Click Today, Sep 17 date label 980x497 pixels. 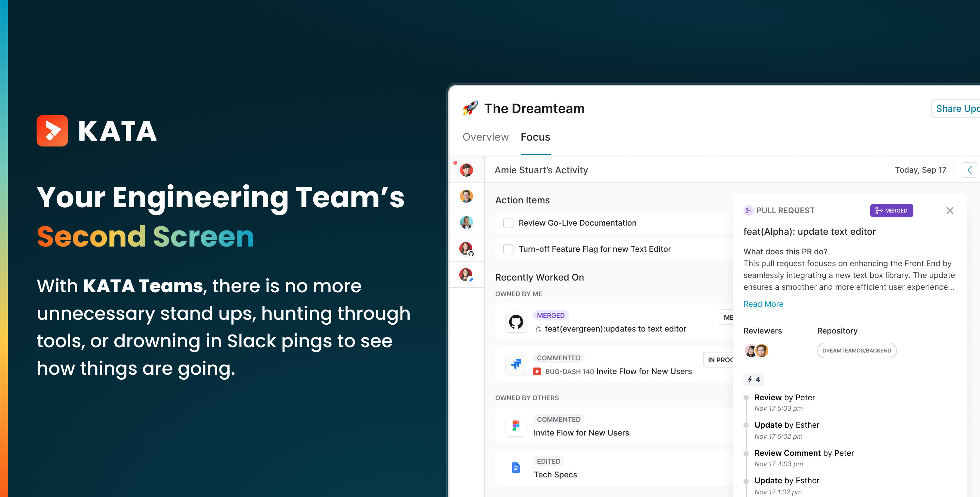[x=920, y=170]
